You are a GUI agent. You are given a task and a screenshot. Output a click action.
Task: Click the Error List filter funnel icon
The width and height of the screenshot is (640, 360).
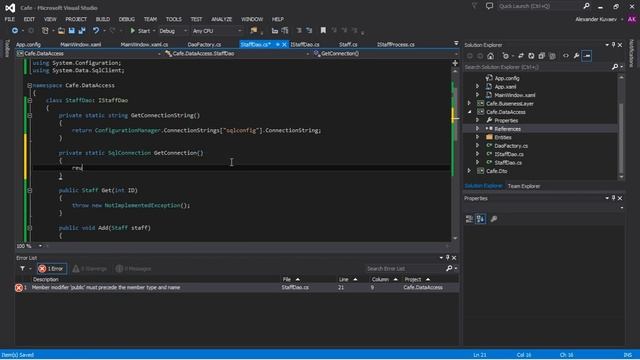pyautogui.click(x=23, y=269)
